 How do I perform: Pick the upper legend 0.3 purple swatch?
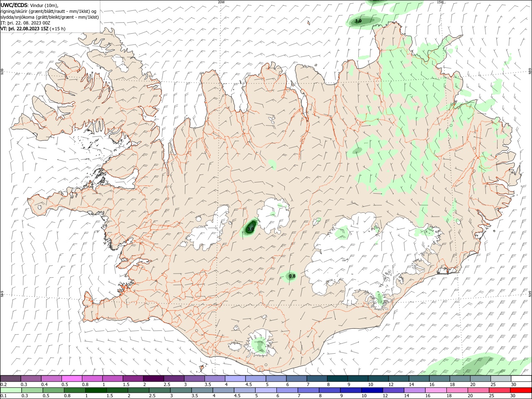[31, 379]
